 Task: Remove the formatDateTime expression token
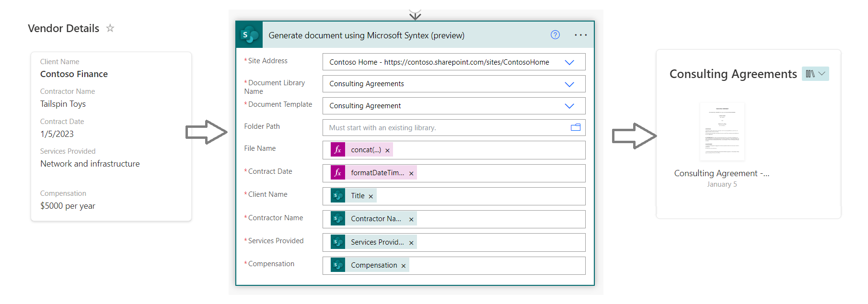tap(411, 173)
